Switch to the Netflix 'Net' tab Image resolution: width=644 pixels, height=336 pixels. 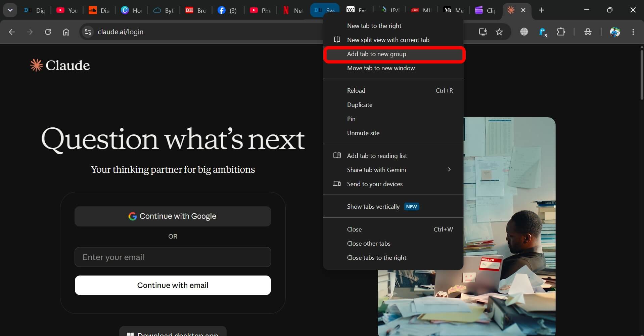(292, 10)
